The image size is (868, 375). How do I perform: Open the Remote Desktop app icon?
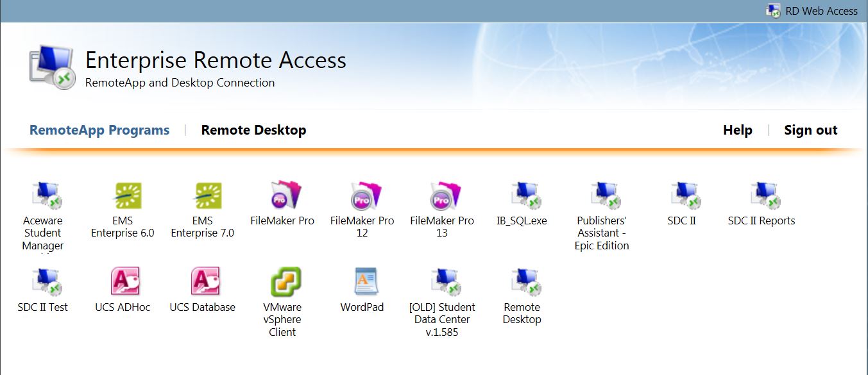pyautogui.click(x=525, y=282)
